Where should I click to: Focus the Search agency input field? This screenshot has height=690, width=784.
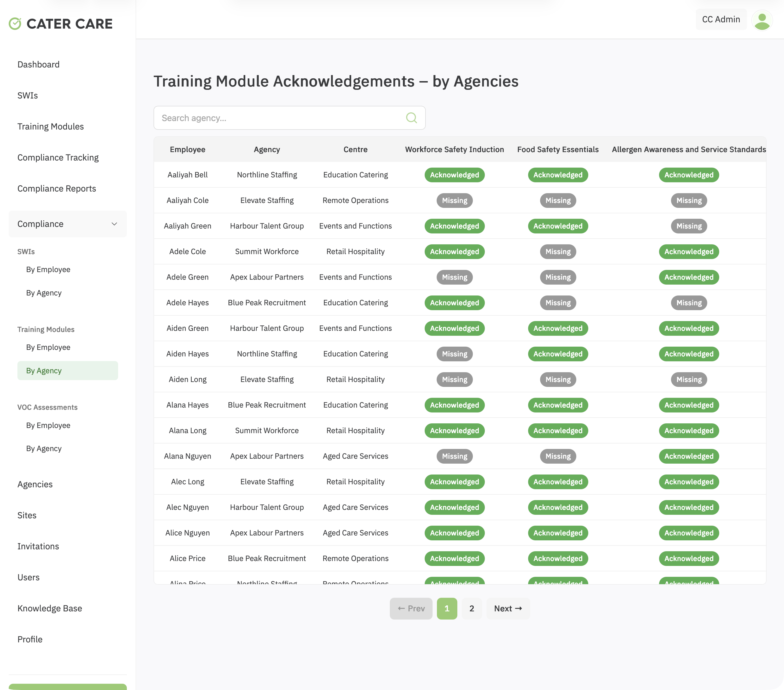(289, 118)
